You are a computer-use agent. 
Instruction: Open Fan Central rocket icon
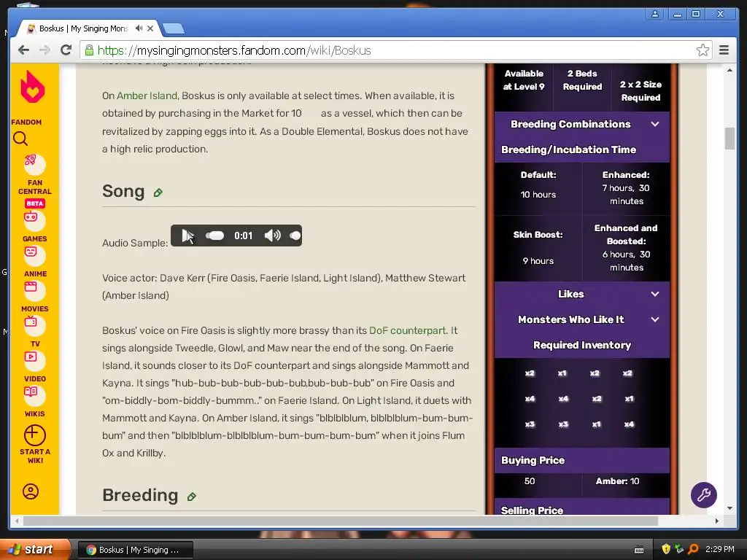pos(34,164)
